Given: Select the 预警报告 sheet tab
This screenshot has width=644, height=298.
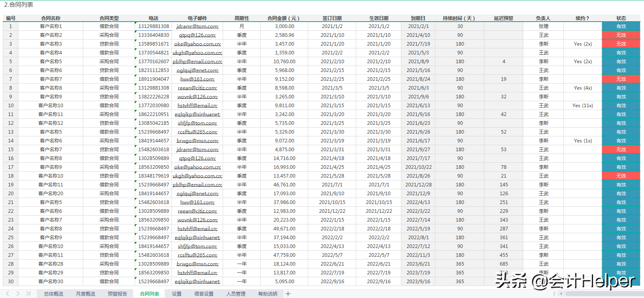Looking at the screenshot, I should [x=118, y=294].
